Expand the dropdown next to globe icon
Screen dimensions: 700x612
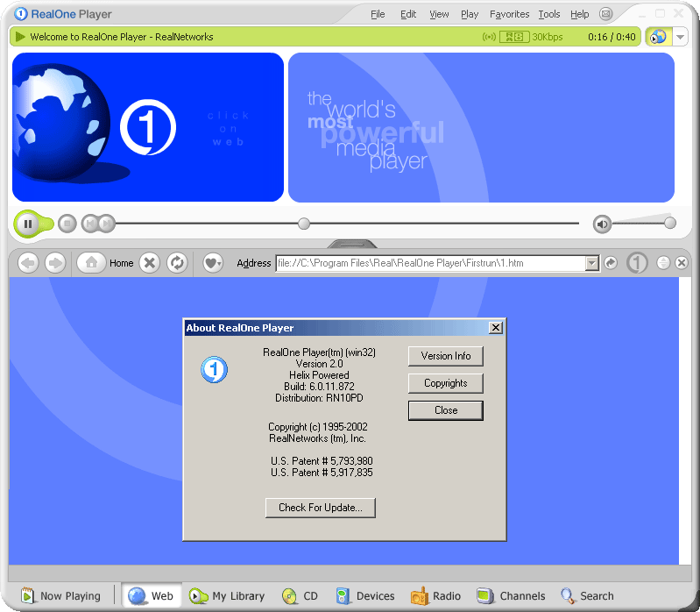pos(680,37)
